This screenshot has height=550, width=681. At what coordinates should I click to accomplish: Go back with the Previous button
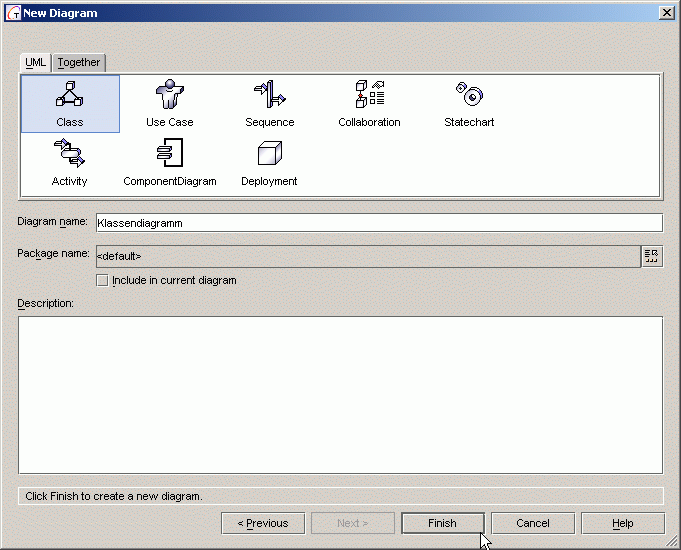coord(262,523)
